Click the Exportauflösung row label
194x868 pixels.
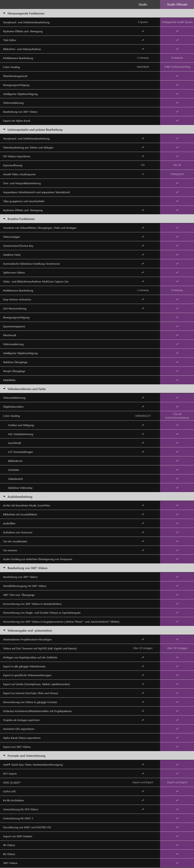(x=12, y=165)
